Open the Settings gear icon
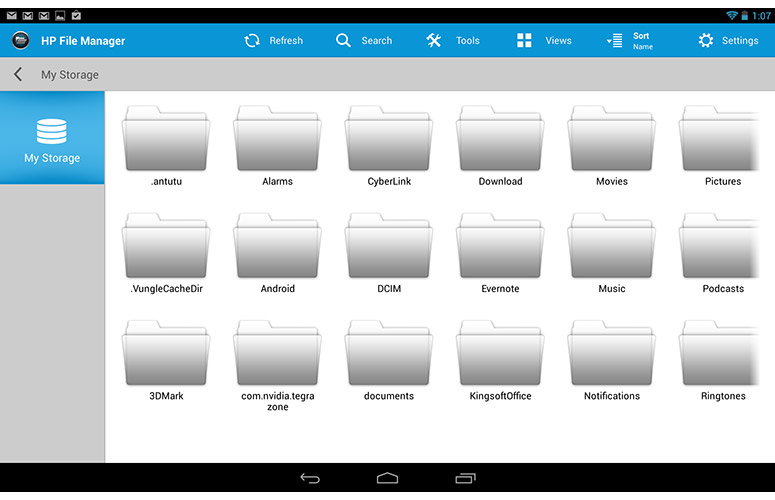 point(706,41)
